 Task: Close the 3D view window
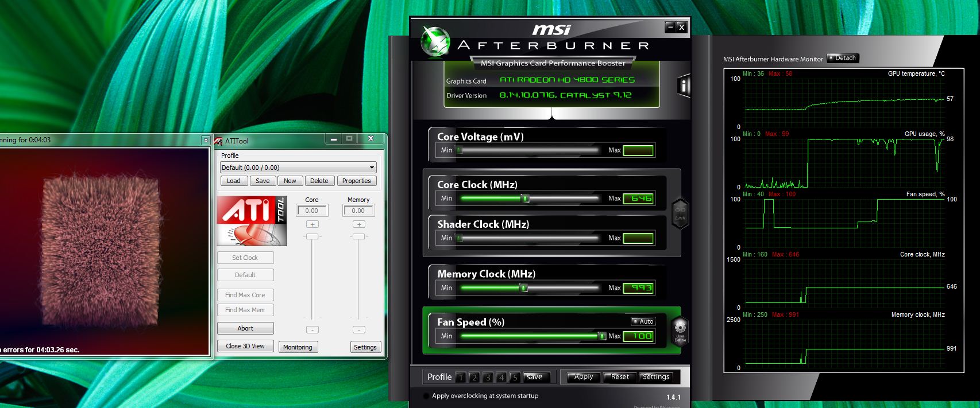pos(206,140)
